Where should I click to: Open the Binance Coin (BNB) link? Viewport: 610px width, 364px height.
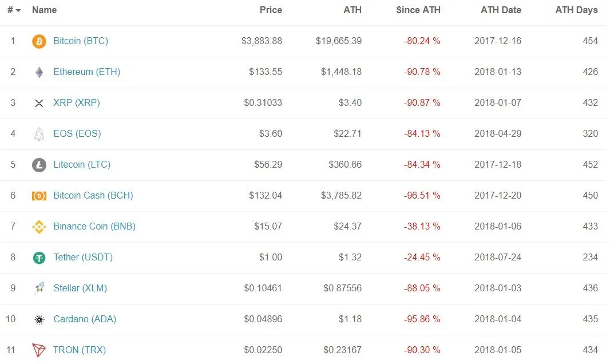(x=94, y=226)
